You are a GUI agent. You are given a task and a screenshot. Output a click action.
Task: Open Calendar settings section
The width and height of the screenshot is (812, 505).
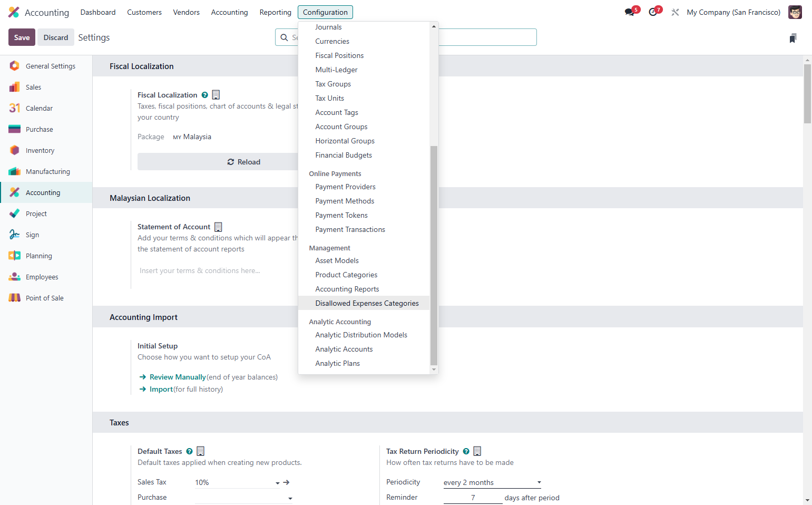click(x=46, y=108)
